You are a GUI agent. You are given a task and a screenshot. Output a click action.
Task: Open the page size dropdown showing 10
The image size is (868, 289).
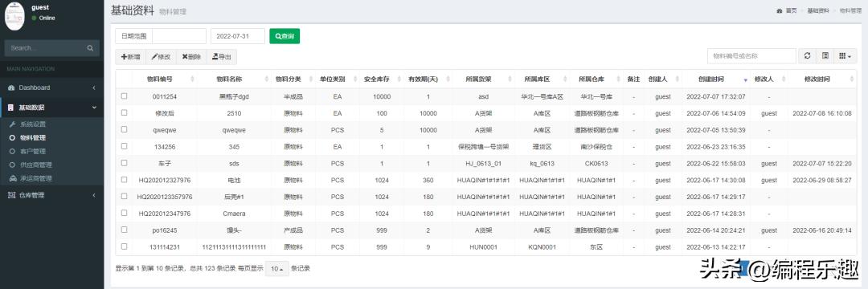click(x=277, y=269)
